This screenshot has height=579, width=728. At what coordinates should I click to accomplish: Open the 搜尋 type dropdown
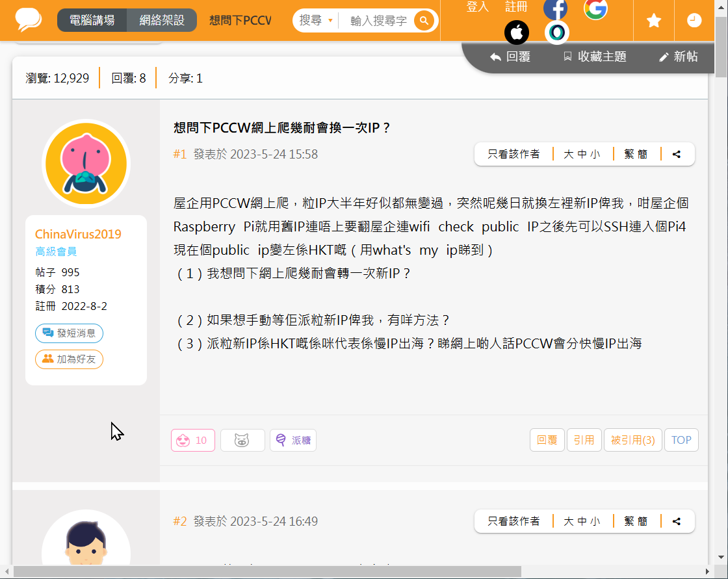316,21
